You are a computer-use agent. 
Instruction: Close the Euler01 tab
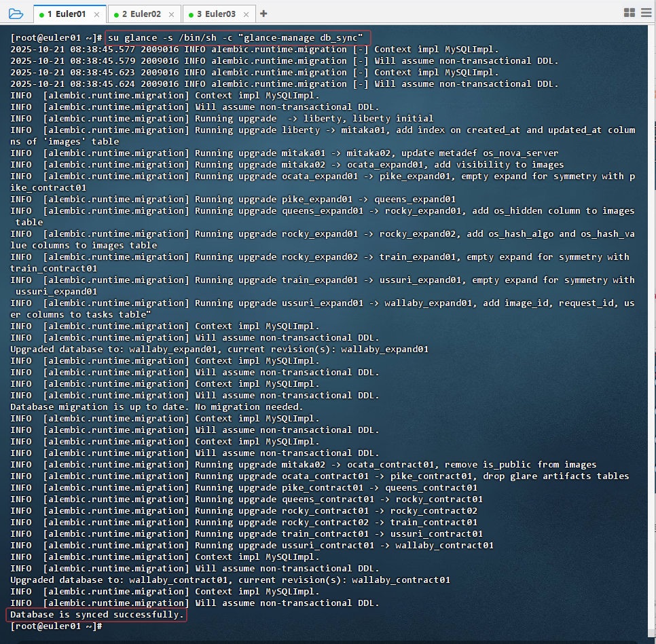[96, 14]
